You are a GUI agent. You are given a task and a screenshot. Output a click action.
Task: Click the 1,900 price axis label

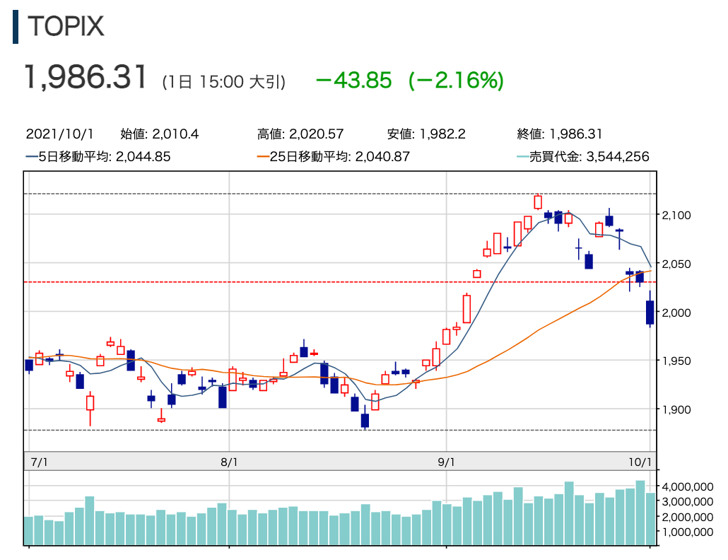tap(676, 409)
